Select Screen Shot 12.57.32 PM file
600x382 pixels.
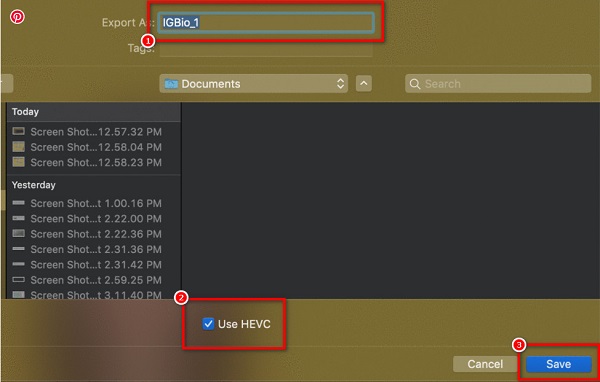pos(94,132)
